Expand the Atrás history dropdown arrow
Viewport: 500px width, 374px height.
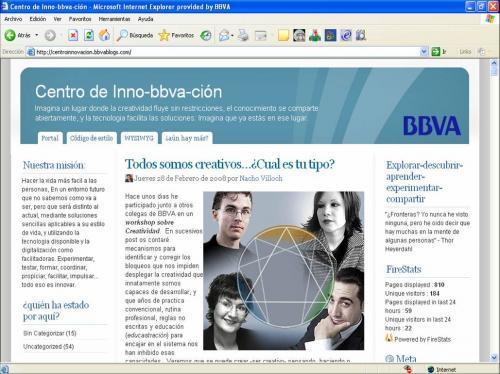[x=37, y=35]
